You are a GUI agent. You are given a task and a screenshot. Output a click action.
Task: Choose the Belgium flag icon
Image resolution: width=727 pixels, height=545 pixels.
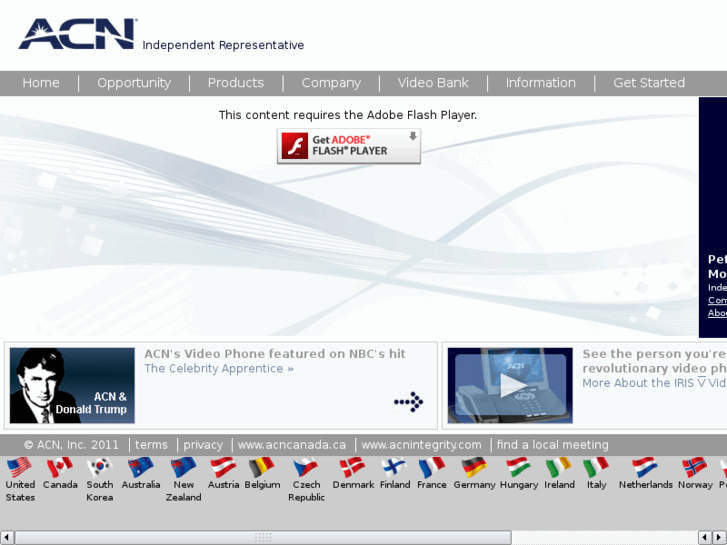(x=262, y=467)
